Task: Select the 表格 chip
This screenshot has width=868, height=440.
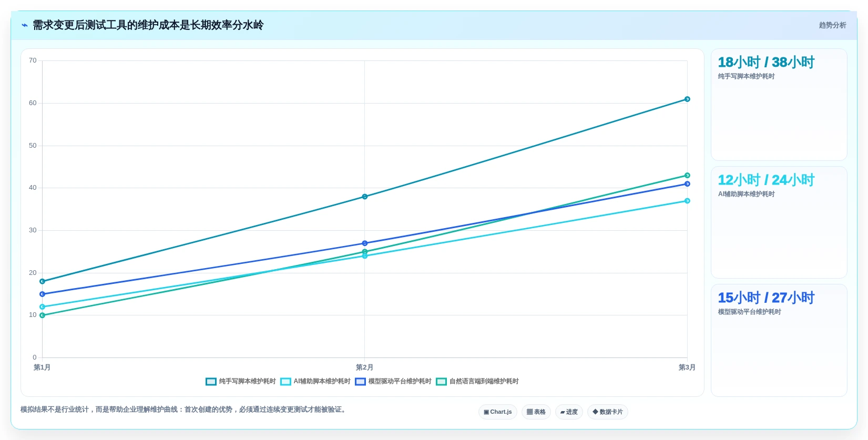Action: click(536, 412)
